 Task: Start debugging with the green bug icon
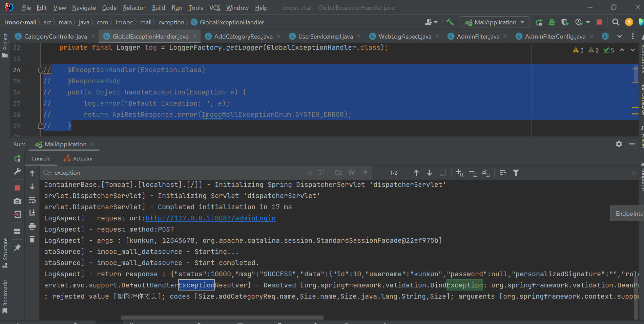coord(552,22)
